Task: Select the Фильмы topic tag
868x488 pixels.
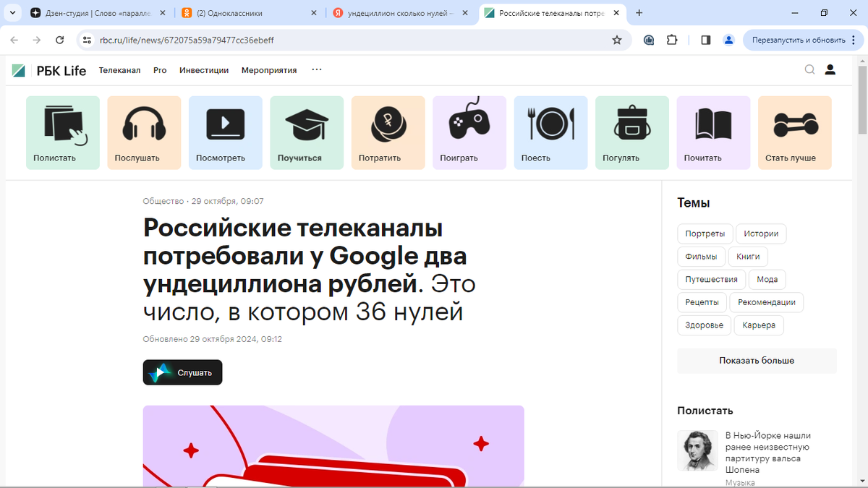Action: point(701,257)
